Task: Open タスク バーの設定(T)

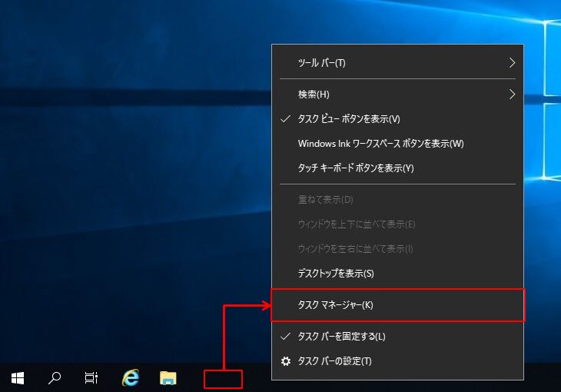Action: click(x=397, y=361)
